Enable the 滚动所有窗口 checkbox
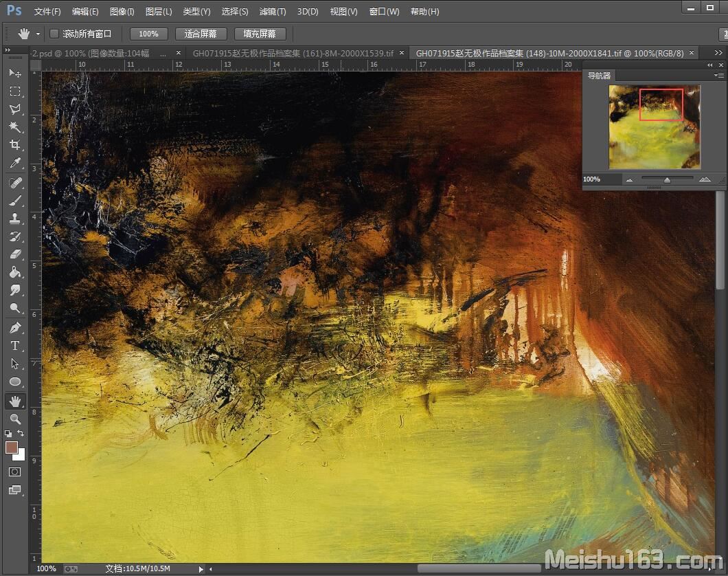This screenshot has height=576, width=728. (54, 34)
